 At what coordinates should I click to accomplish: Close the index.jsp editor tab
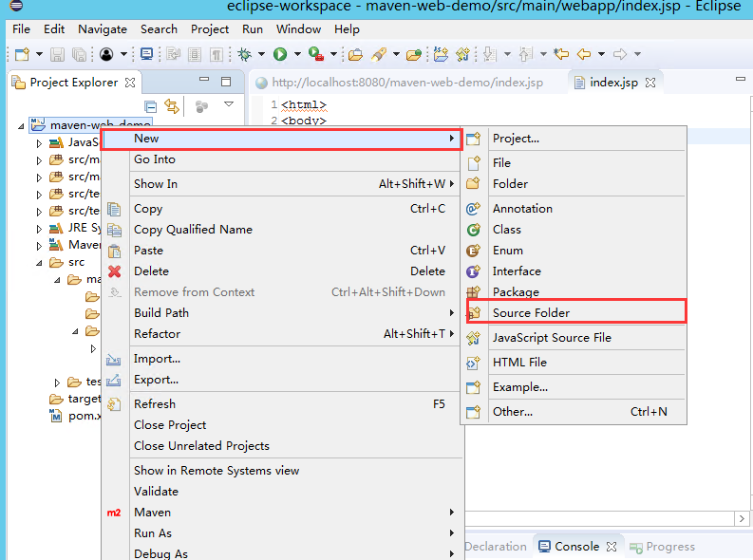650,83
